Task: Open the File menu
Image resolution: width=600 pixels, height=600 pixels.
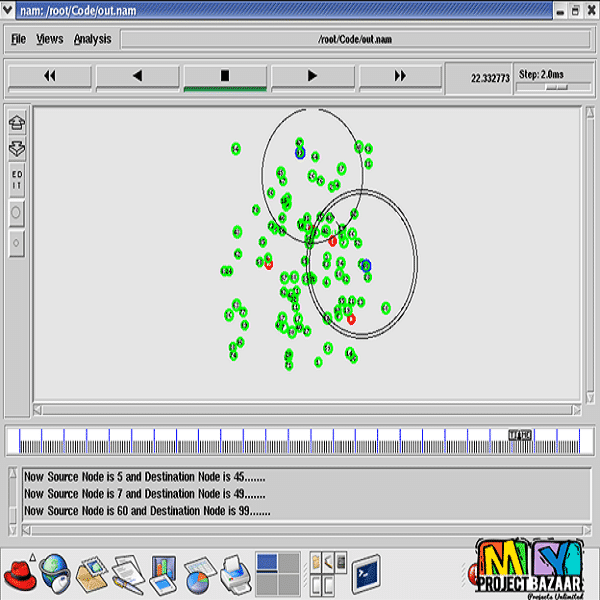Action: [x=18, y=39]
